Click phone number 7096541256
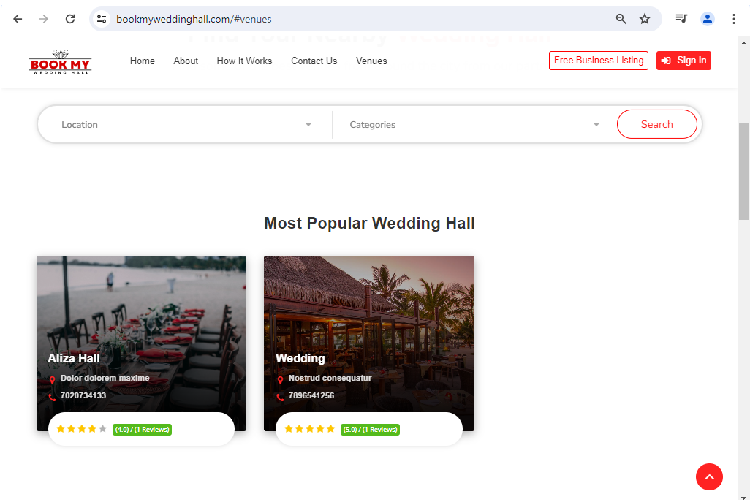The width and height of the screenshot is (750, 500). tap(311, 395)
